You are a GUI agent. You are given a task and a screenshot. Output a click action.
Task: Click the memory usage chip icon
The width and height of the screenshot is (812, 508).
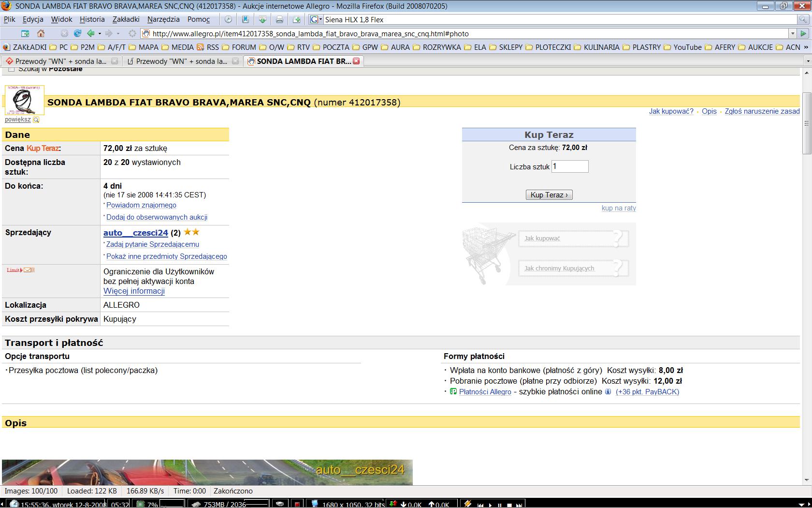pyautogui.click(x=196, y=504)
